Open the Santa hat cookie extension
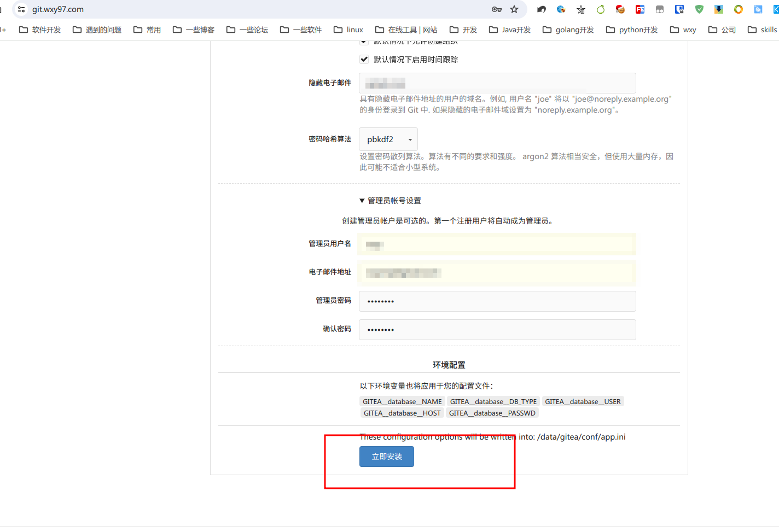 point(620,9)
